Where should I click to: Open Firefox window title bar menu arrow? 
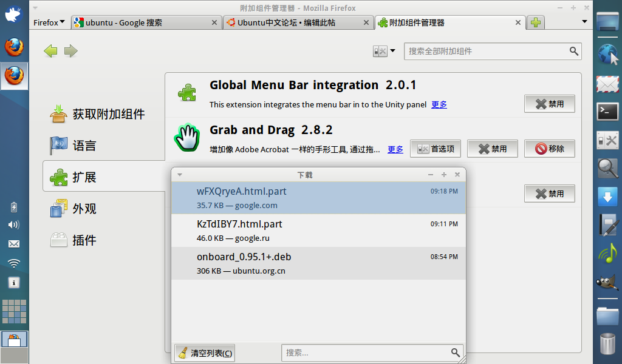pos(35,7)
